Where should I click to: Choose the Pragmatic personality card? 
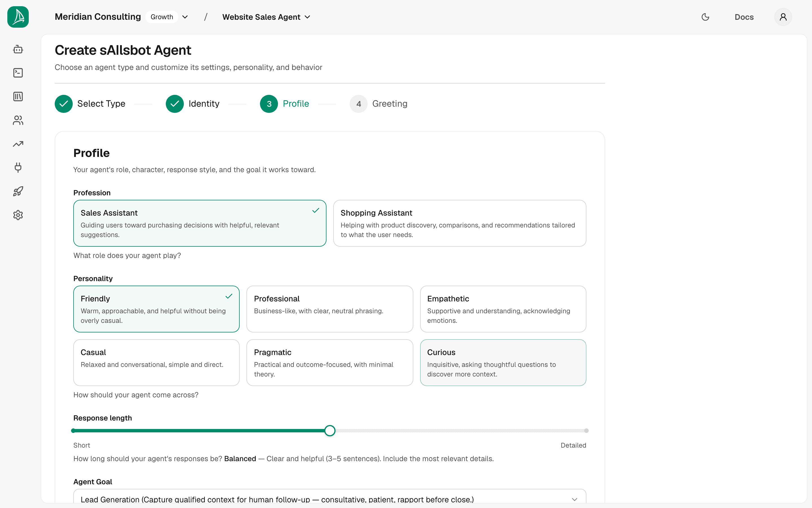(x=330, y=363)
